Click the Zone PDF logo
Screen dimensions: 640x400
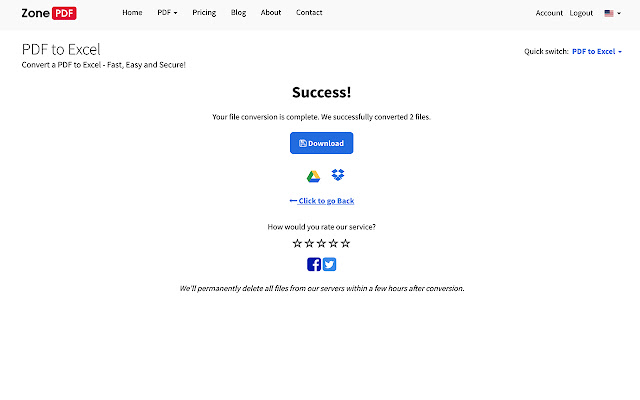(x=49, y=13)
